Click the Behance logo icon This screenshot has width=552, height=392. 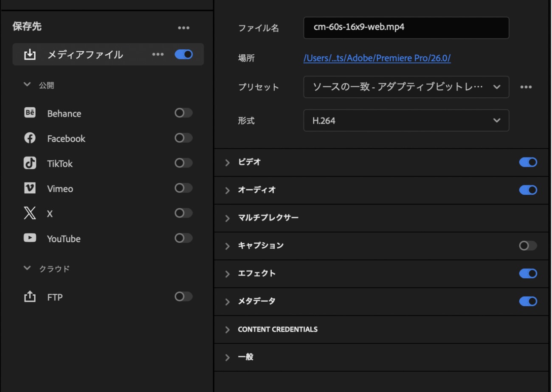(x=30, y=113)
